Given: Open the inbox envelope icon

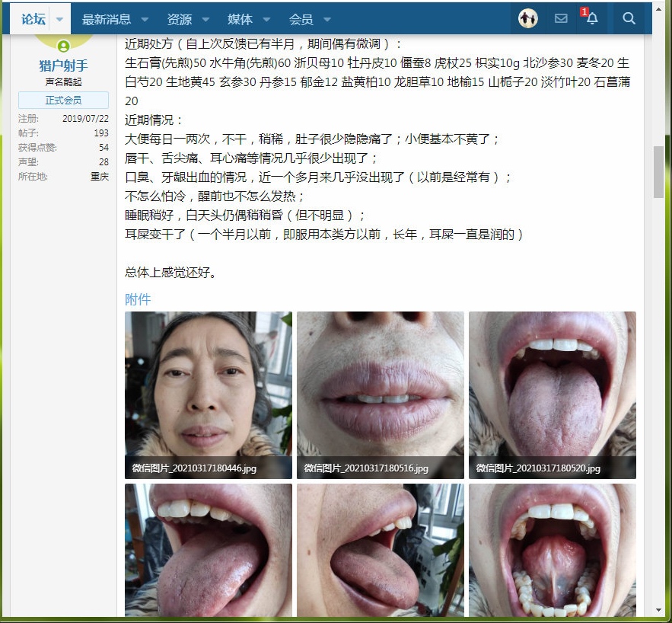Looking at the screenshot, I should (x=561, y=19).
